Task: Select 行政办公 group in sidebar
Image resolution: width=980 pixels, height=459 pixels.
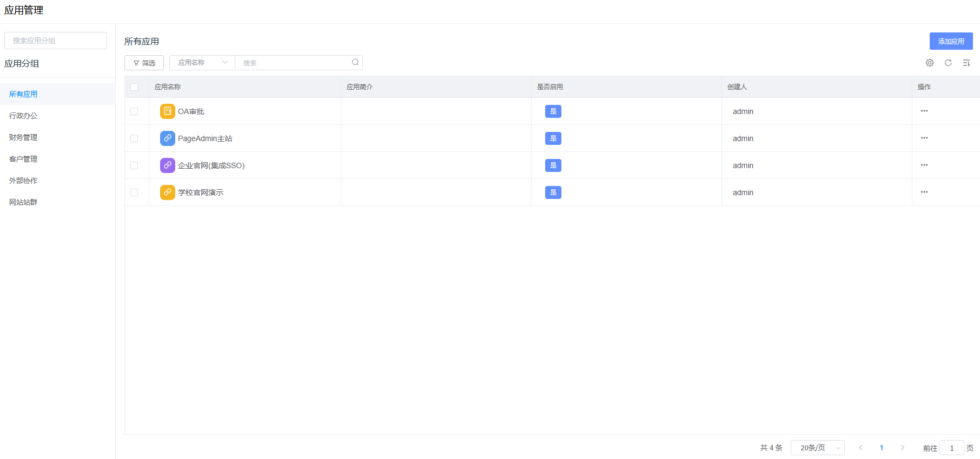Action: [x=23, y=116]
